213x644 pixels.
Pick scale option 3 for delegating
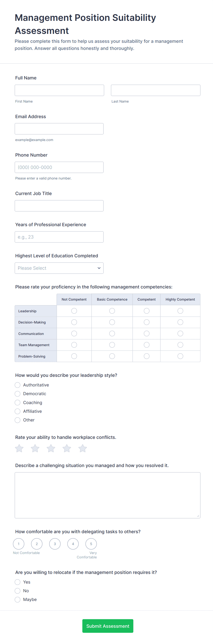point(55,544)
